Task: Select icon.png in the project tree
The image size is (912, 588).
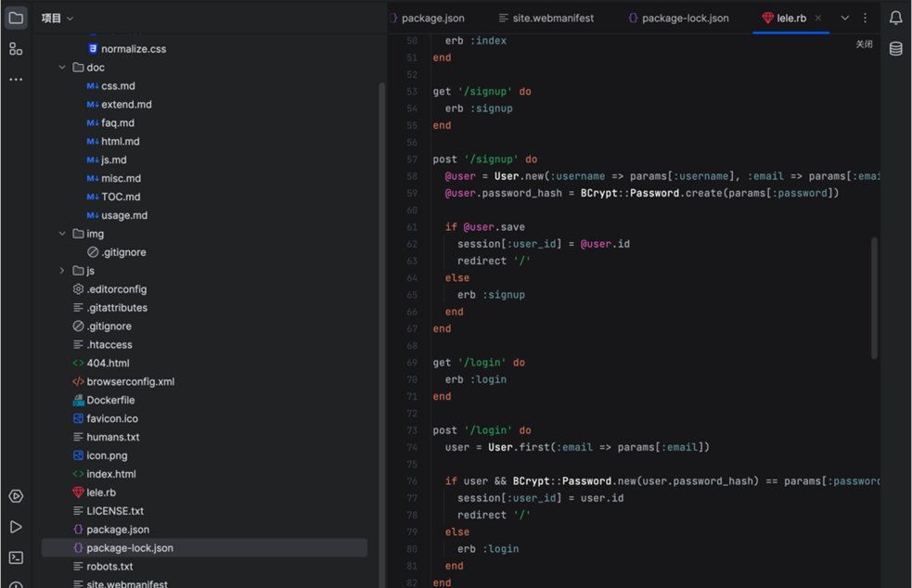Action: click(x=107, y=456)
